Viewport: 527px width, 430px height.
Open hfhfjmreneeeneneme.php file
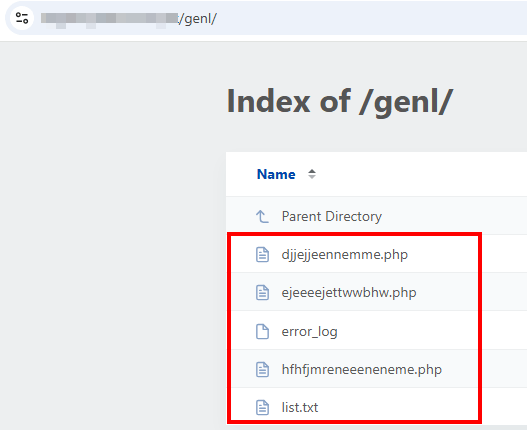(362, 369)
